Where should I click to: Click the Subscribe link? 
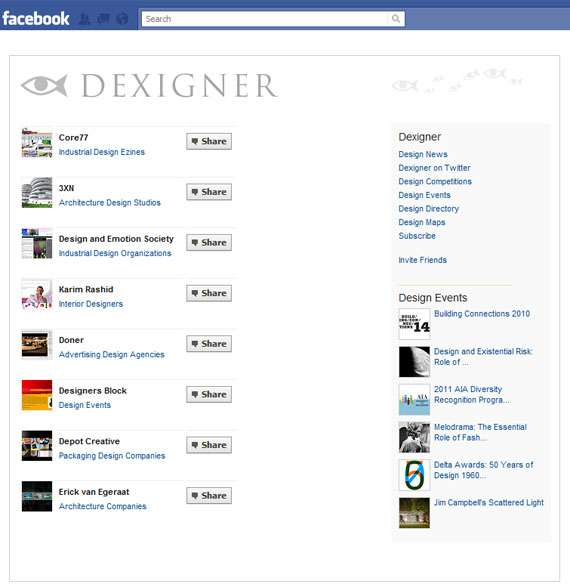pyautogui.click(x=417, y=236)
